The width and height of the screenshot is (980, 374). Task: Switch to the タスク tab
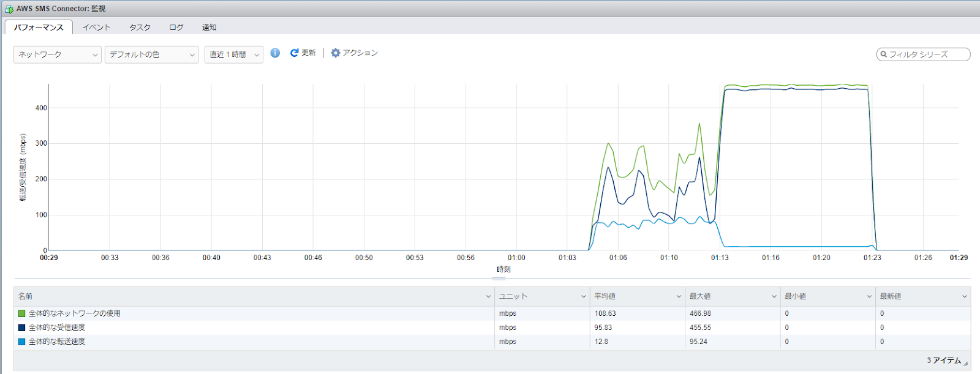pyautogui.click(x=140, y=28)
